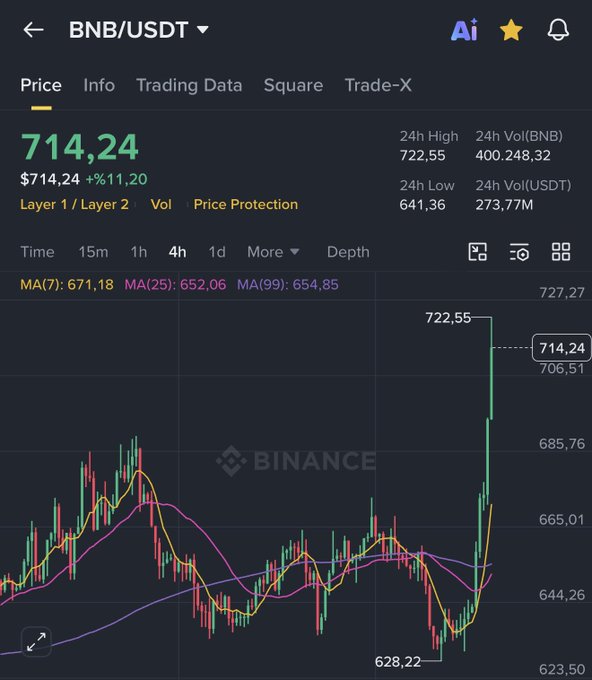This screenshot has height=680, width=592.
Task: Expand the More intervals dropdown
Action: tap(273, 252)
